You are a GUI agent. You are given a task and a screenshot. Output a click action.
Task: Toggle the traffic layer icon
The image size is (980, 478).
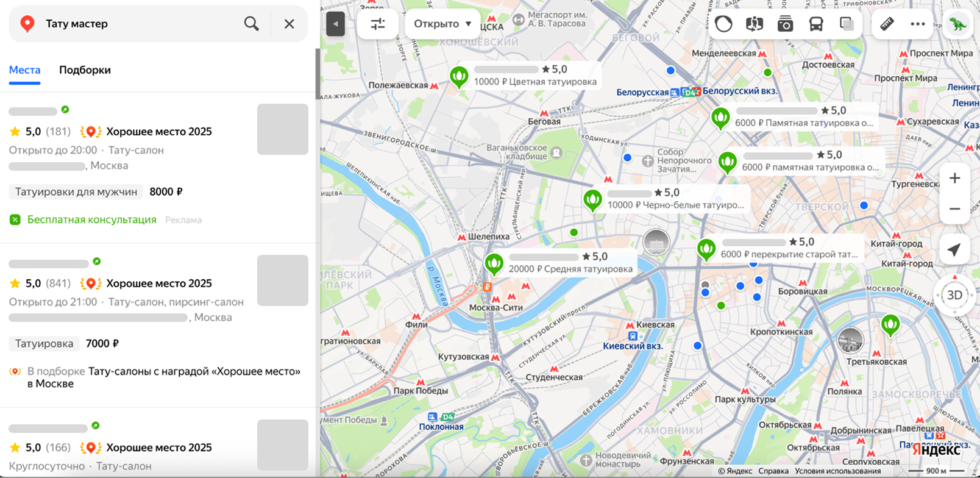pos(723,24)
